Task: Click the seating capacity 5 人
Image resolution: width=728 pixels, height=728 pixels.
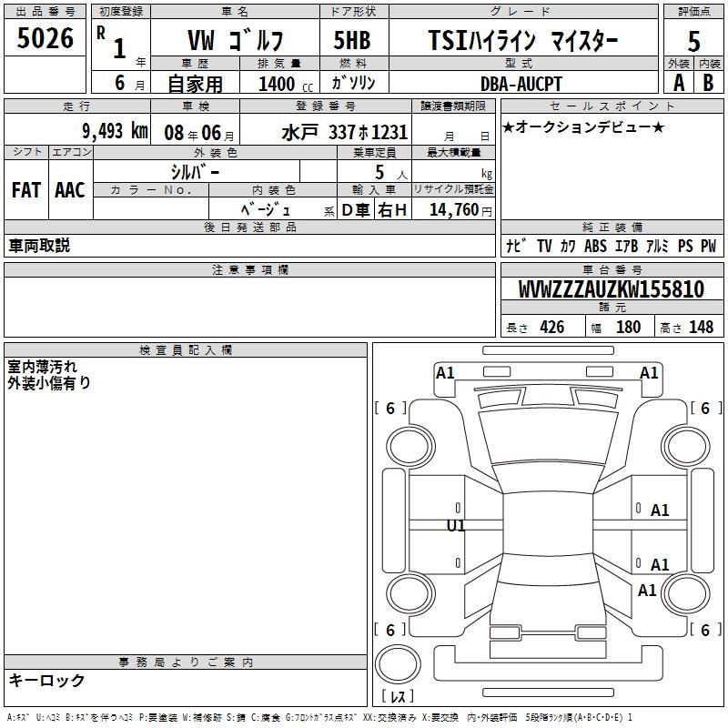Action: click(390, 173)
